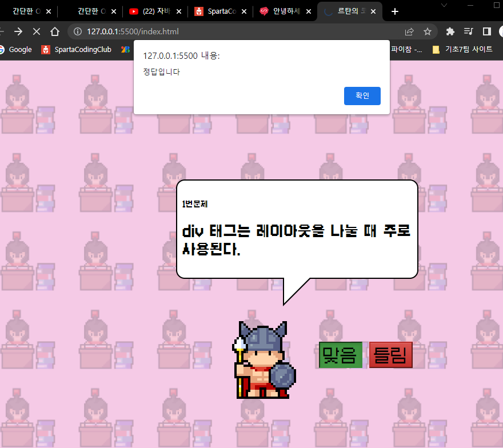Switch to first 간단한 tab
Image resolution: width=503 pixels, height=448 pixels.
pos(26,11)
